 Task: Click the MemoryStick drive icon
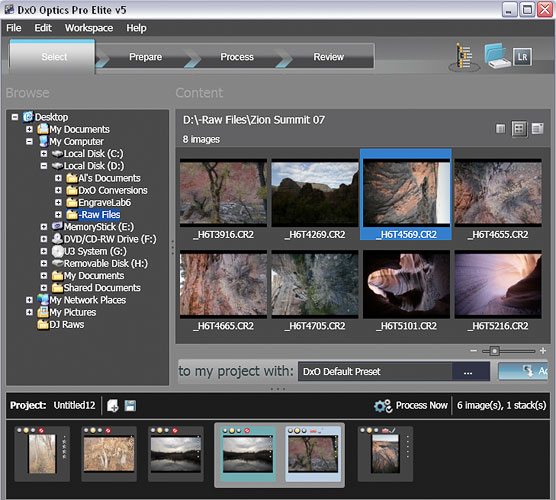(57, 226)
